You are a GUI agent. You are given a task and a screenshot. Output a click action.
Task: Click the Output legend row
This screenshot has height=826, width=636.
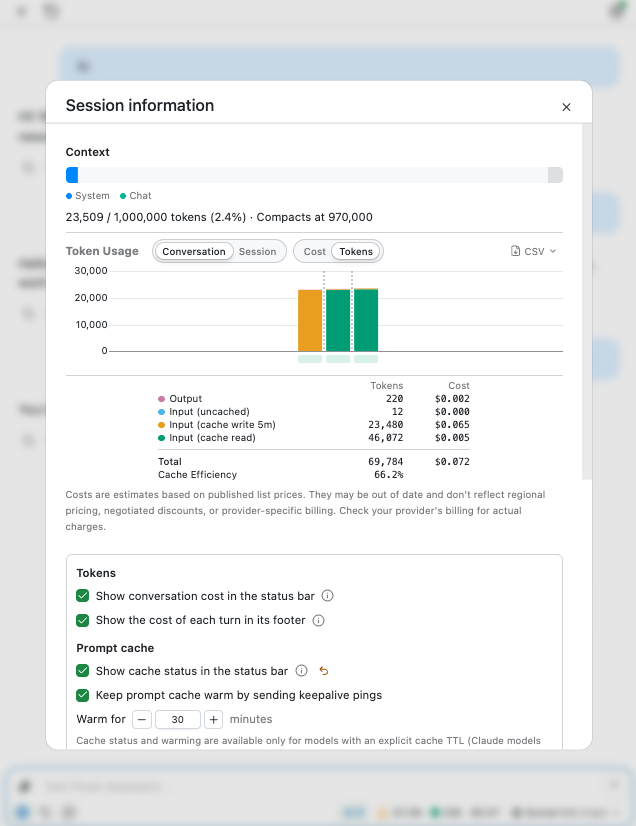[x=314, y=399]
